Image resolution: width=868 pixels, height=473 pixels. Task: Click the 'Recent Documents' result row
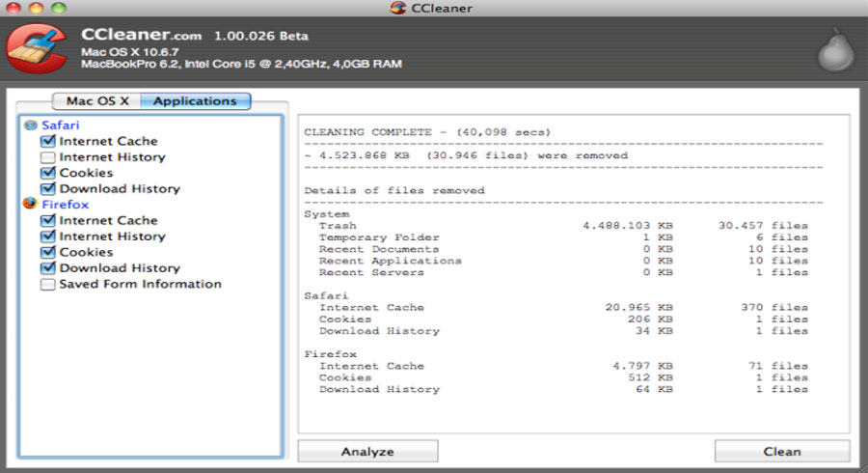click(x=563, y=249)
